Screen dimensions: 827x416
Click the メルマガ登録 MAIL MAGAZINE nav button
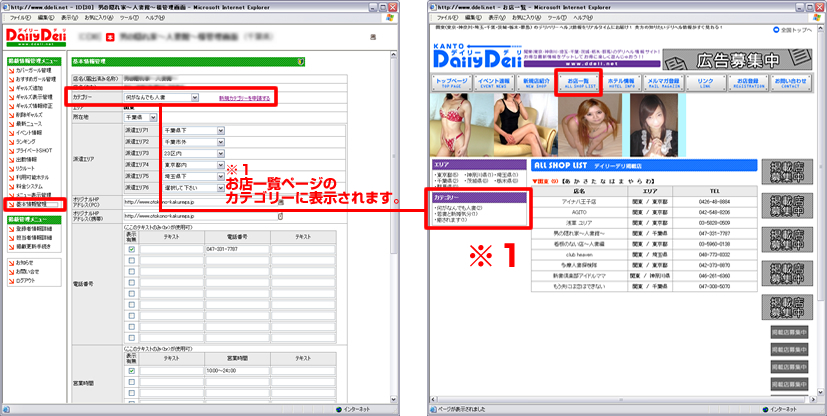[663, 83]
